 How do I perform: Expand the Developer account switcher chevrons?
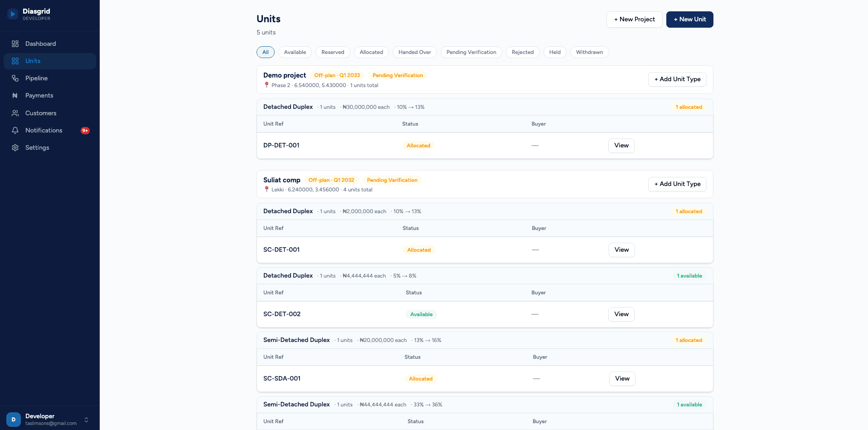click(86, 420)
